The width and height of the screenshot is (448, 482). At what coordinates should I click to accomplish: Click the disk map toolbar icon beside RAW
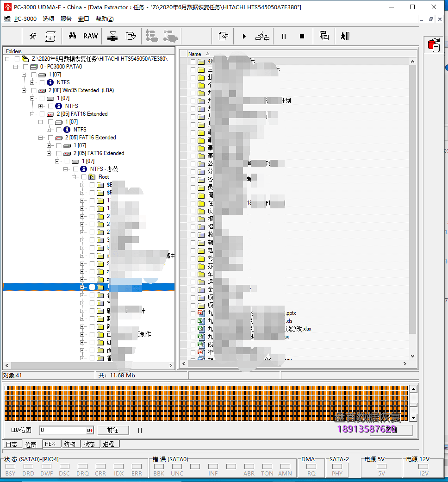(x=112, y=36)
